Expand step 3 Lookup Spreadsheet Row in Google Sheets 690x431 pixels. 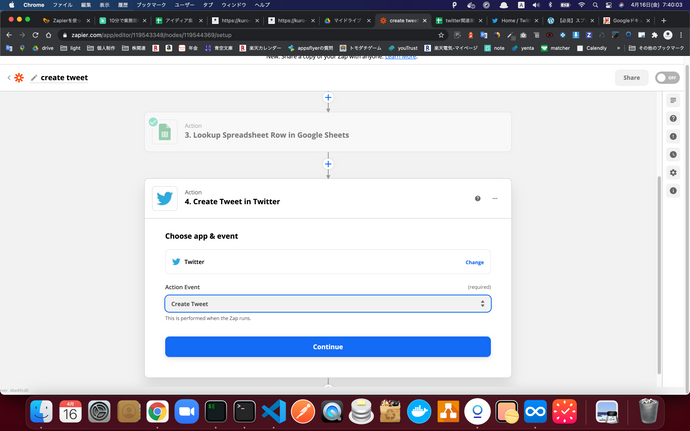point(328,132)
